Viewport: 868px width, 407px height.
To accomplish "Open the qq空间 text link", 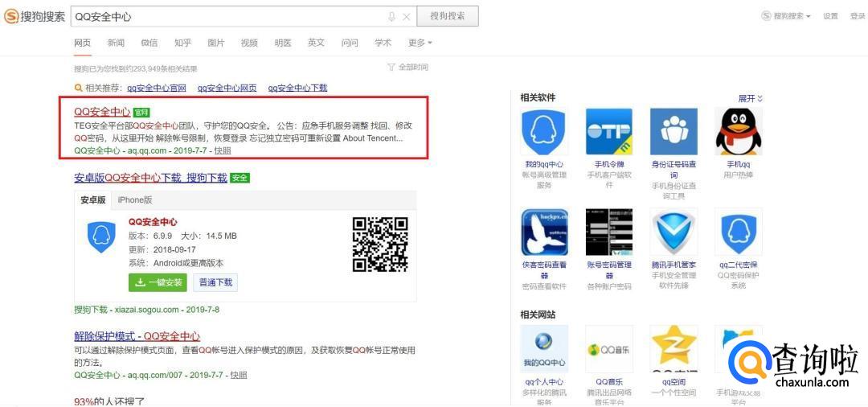I will 674,382.
